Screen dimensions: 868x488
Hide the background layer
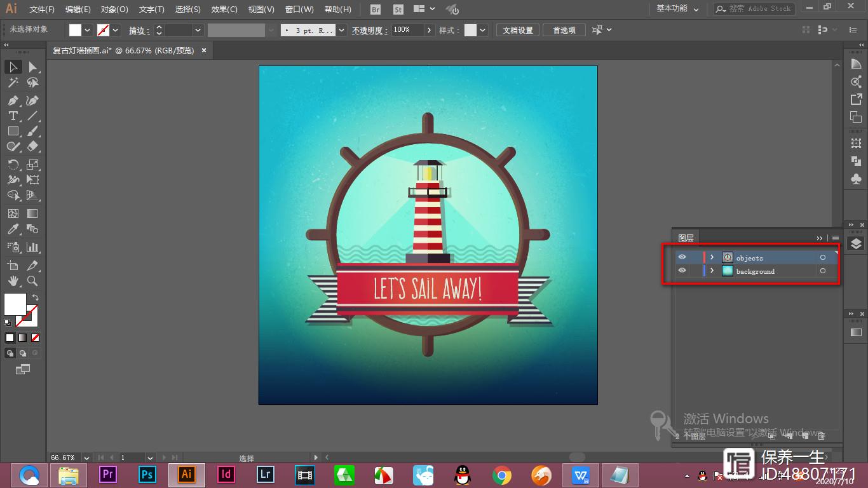(682, 271)
